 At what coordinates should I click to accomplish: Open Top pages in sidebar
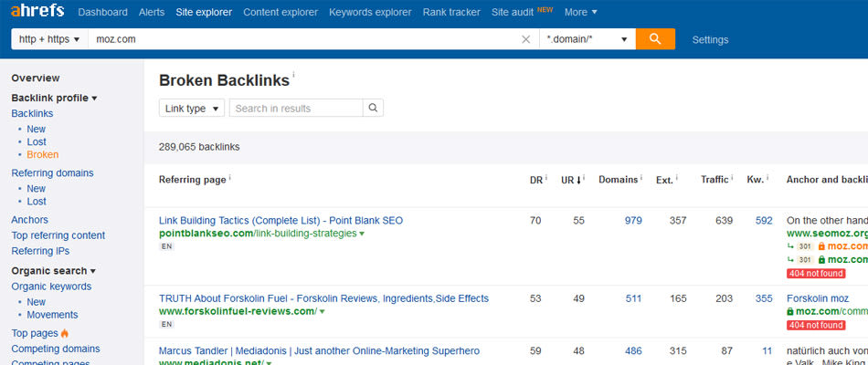[x=35, y=333]
